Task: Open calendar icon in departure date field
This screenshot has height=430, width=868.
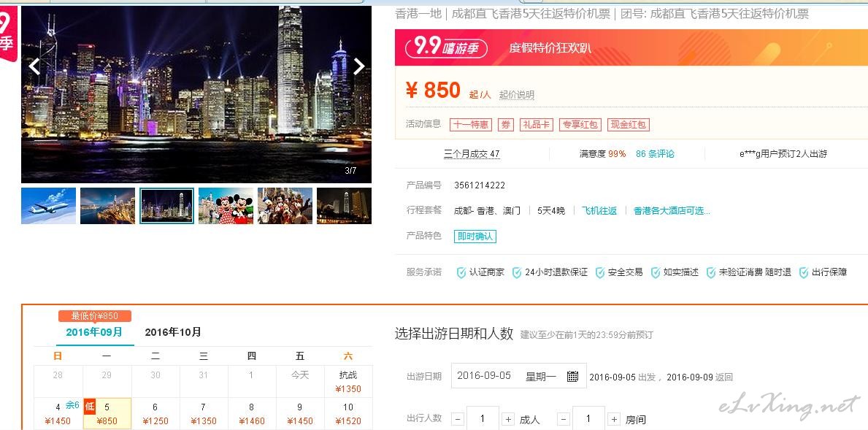Action: 572,376
